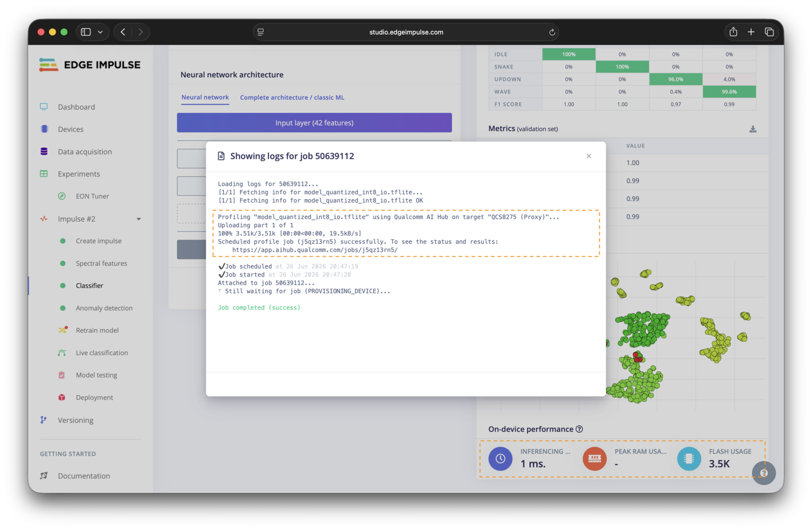
Task: Click the On-device performance help icon
Action: 579,429
